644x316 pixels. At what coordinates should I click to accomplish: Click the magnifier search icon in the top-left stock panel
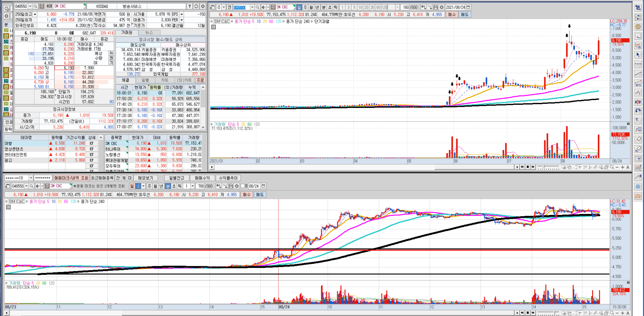point(35,6)
